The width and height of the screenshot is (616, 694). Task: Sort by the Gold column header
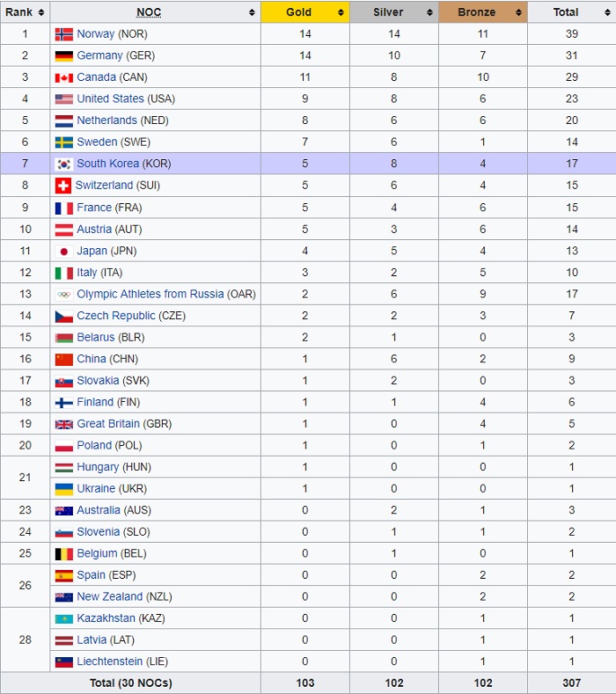(299, 12)
